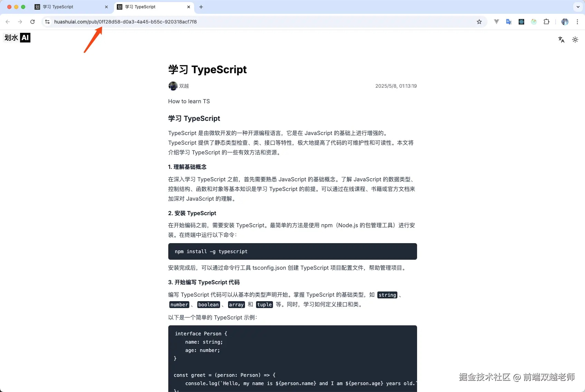Open the Chrome extensions puzzle icon
The image size is (585, 392).
(x=546, y=21)
